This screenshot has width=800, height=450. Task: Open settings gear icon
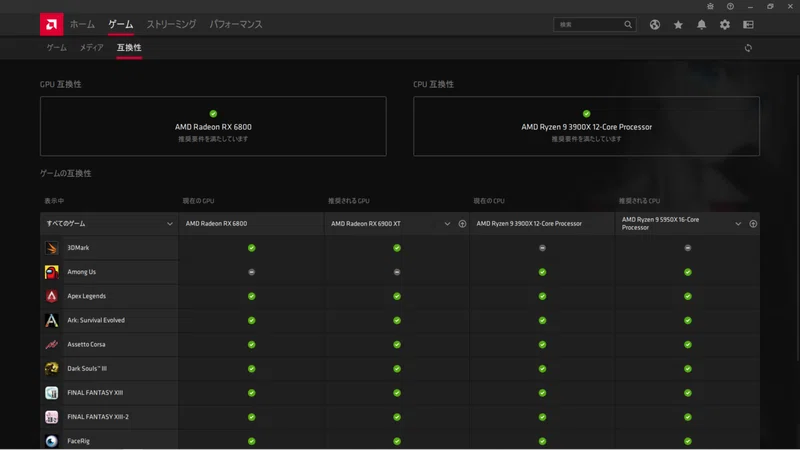pyautogui.click(x=724, y=24)
